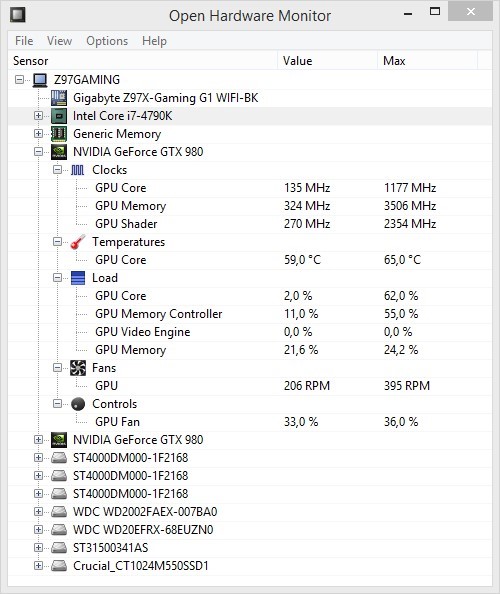The height and width of the screenshot is (594, 500).
Task: Click the Gigabyte motherboard icon
Action: (59, 98)
